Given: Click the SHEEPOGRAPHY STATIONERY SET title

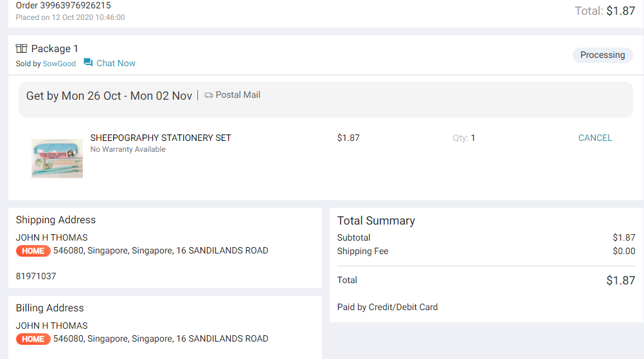Looking at the screenshot, I should 161,138.
